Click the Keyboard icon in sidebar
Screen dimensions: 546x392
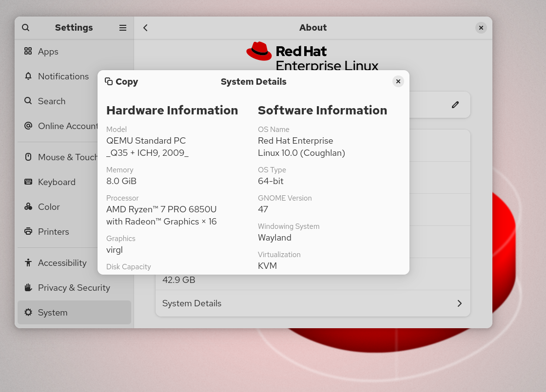28,182
